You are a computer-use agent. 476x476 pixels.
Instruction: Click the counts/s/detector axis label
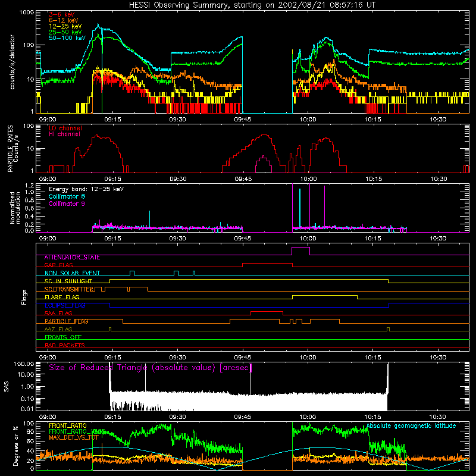[x=12, y=62]
